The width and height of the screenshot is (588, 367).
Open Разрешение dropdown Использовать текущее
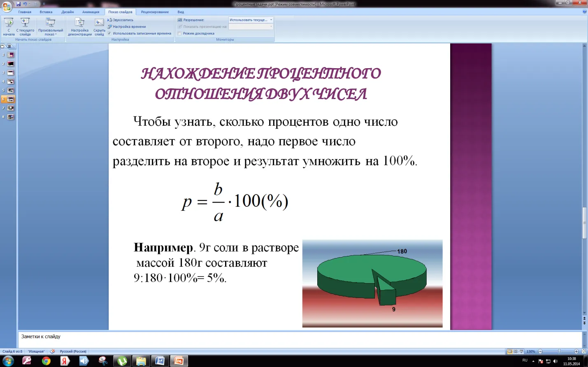pos(251,20)
